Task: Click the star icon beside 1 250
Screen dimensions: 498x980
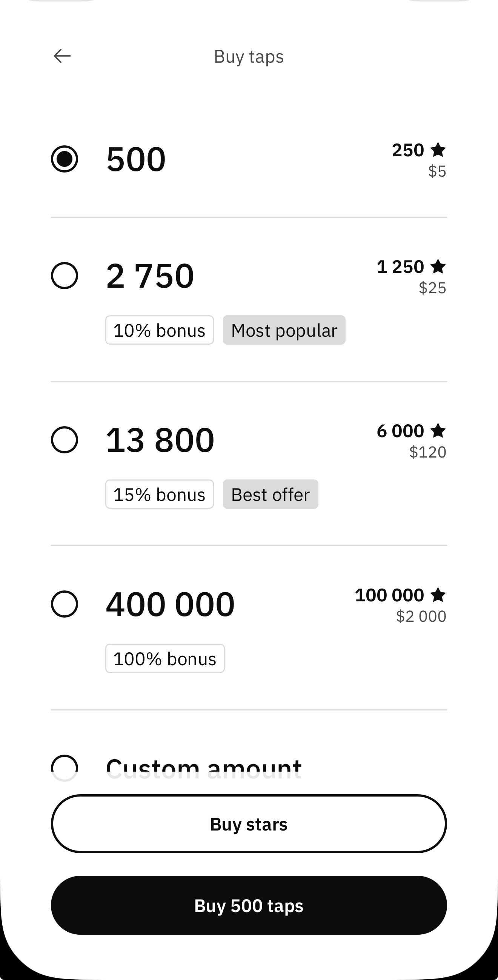Action: [438, 266]
